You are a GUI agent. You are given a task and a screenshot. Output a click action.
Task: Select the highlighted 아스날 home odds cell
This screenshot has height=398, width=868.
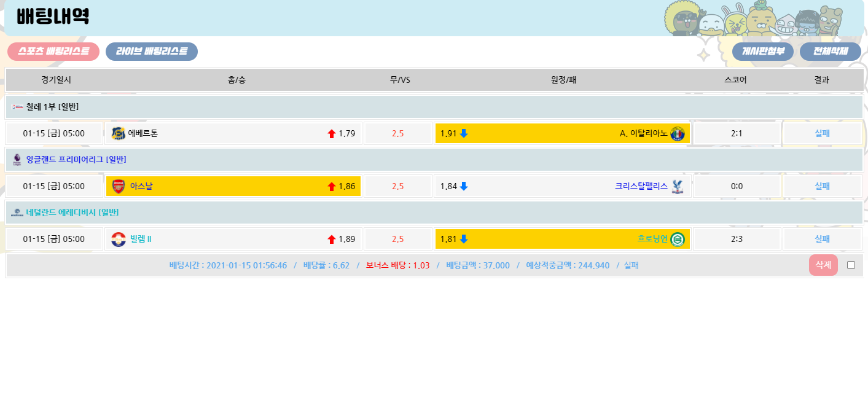pyautogui.click(x=233, y=186)
